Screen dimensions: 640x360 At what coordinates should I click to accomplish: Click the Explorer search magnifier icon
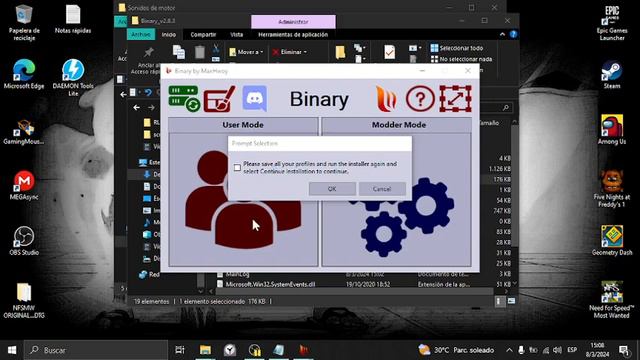(506, 107)
